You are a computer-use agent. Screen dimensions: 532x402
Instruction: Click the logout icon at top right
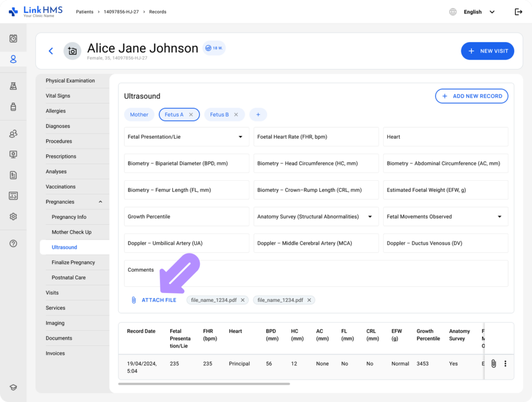518,12
